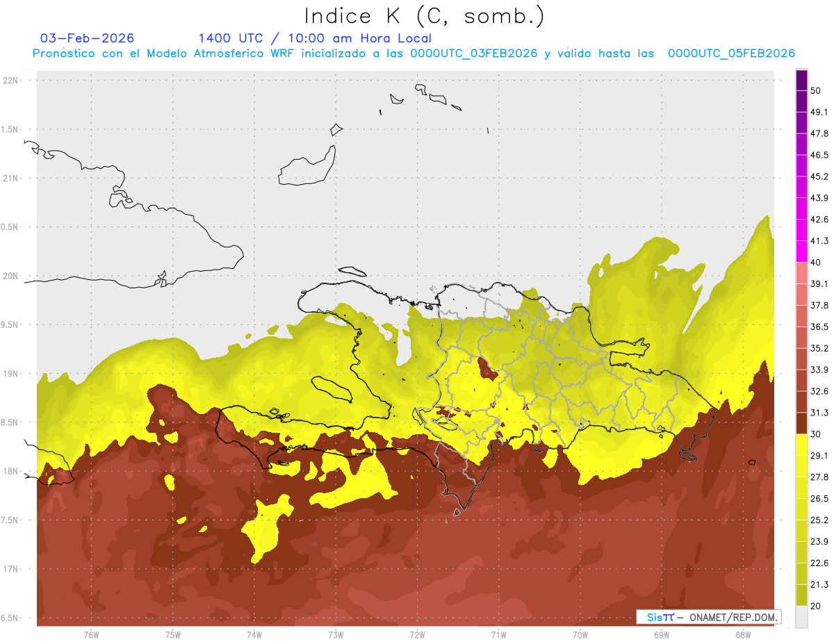
Task: Pick the olive colorbar segment between 20 and 21.3
Action: coord(802,595)
